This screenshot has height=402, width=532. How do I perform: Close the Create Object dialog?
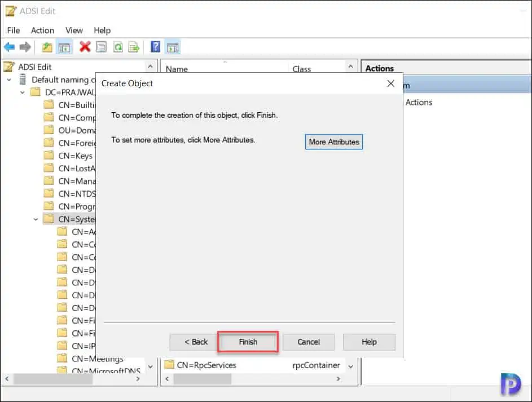point(390,83)
